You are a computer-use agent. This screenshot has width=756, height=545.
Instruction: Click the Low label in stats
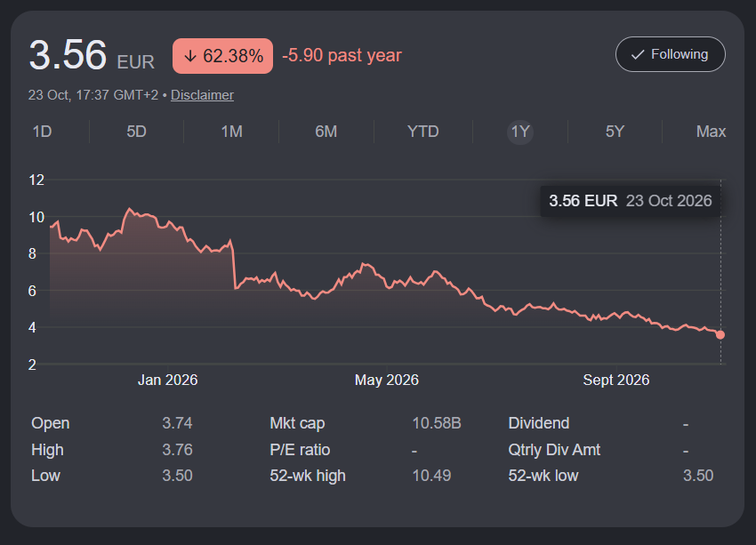click(x=45, y=476)
